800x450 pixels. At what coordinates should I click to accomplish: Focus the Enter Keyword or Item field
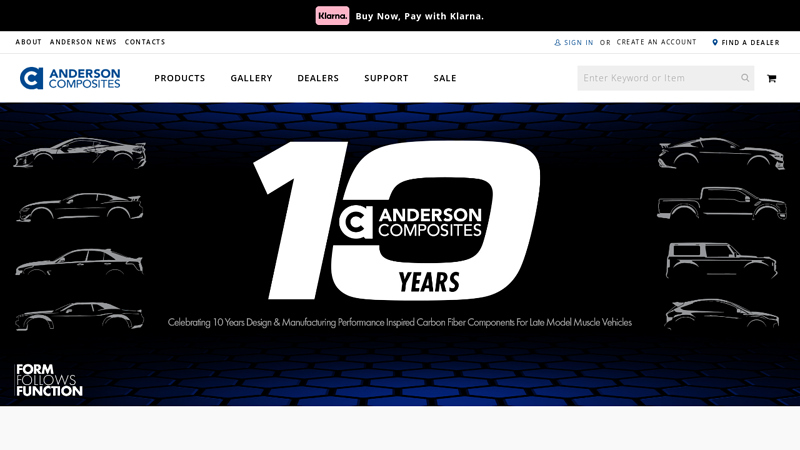(657, 78)
